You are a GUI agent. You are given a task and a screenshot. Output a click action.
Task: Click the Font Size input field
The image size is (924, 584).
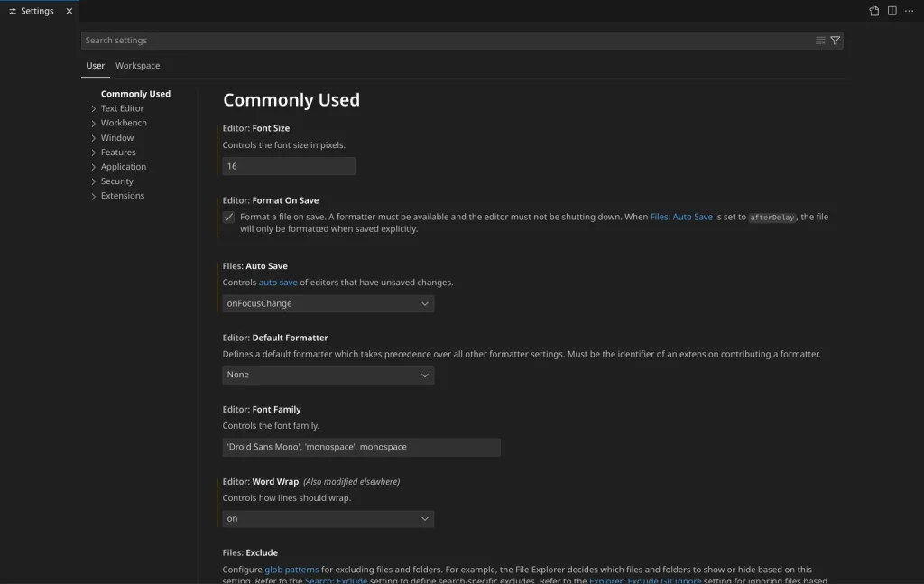[289, 166]
